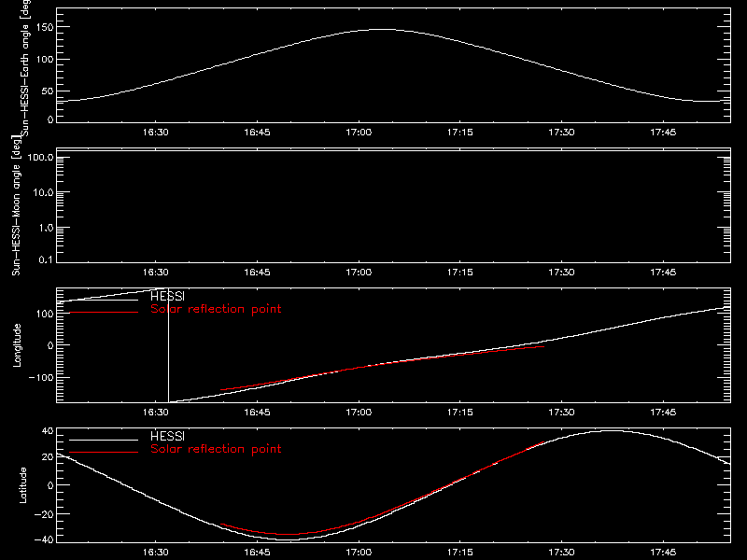Click the Latitude axis title
The image size is (747, 560).
[x=22, y=485]
